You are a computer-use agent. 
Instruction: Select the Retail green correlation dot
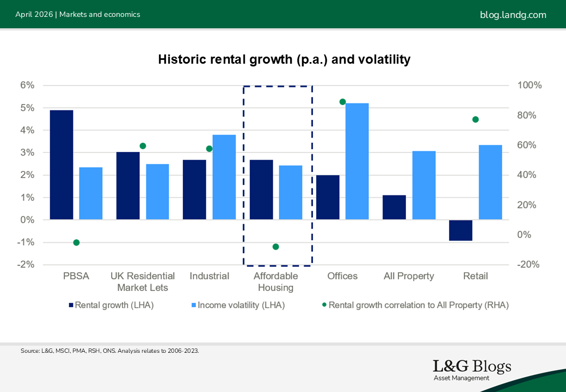(475, 119)
